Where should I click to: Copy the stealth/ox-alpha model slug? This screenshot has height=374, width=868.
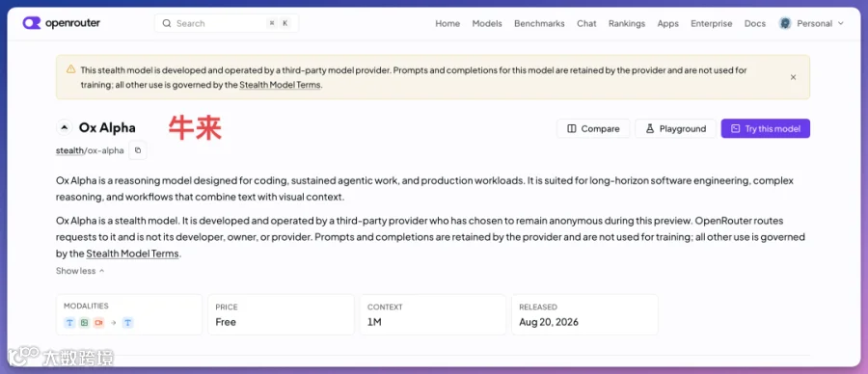(138, 150)
